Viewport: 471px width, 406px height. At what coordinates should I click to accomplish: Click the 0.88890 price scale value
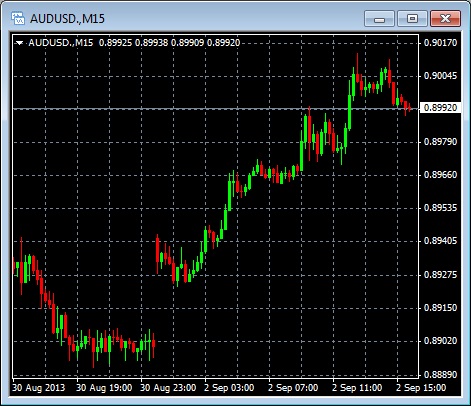coord(440,375)
